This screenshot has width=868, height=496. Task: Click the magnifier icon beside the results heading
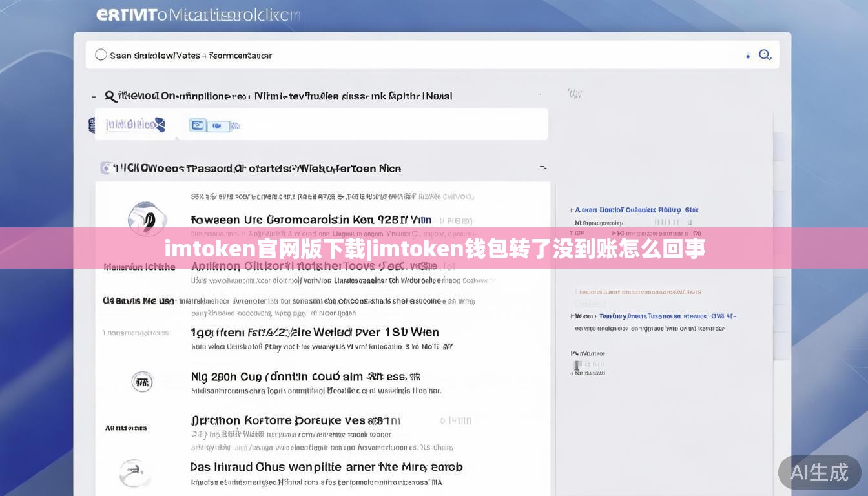click(110, 96)
